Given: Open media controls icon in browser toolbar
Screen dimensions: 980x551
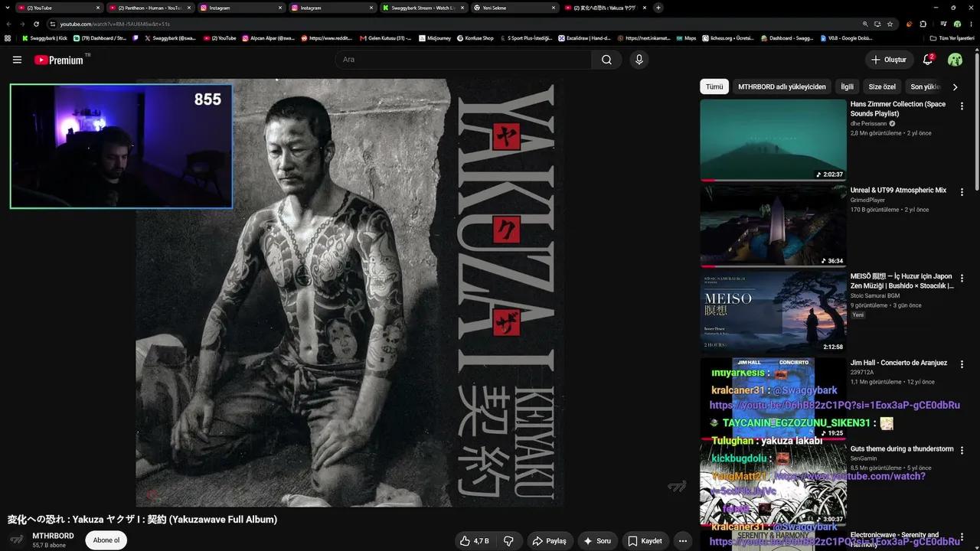Looking at the screenshot, I should pos(944,24).
